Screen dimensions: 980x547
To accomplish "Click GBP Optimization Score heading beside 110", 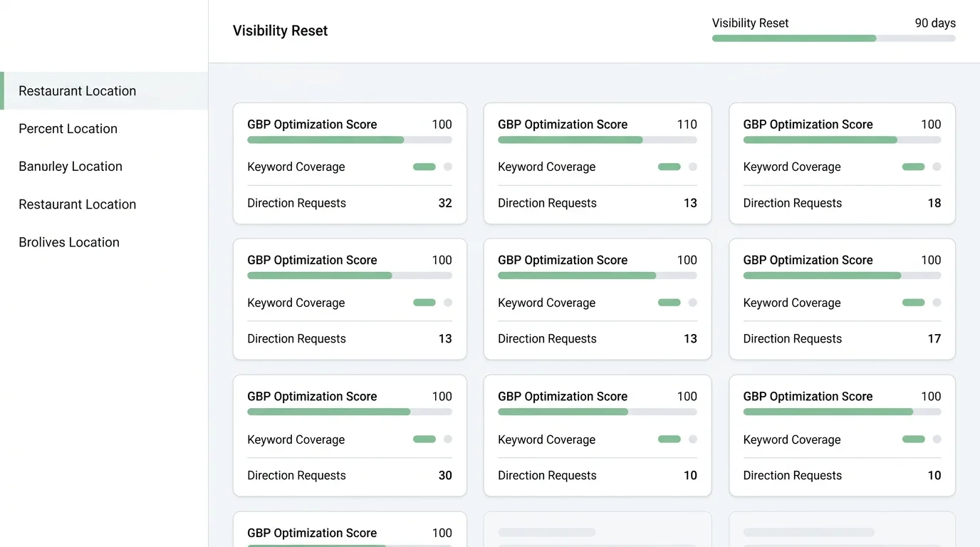I will [563, 124].
